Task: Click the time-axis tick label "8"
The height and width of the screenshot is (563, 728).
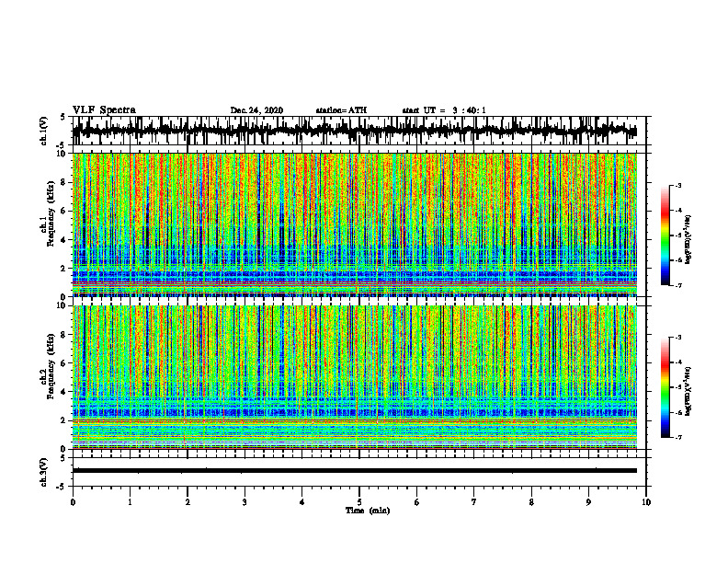Action: pos(531,502)
